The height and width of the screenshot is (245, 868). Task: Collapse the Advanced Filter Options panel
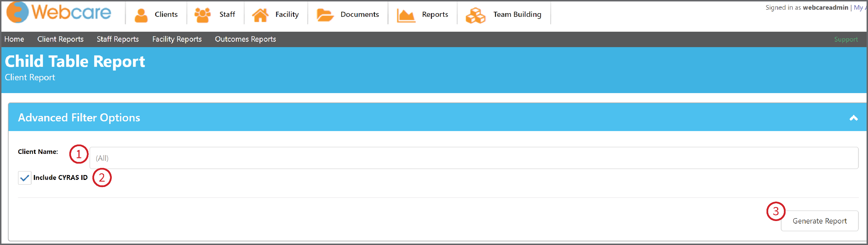[x=853, y=118]
